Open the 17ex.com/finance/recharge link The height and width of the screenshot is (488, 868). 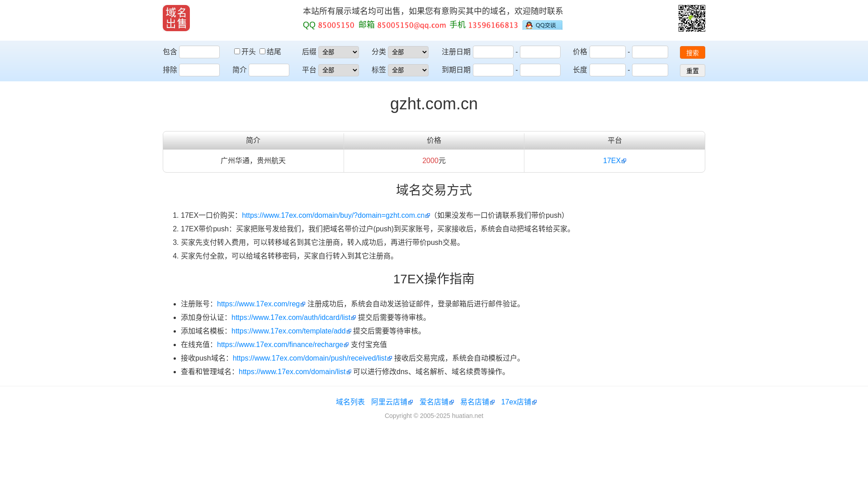tap(280, 345)
